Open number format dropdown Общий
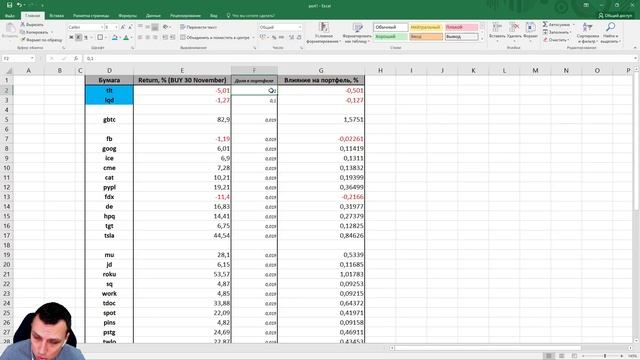Viewport: 640px width, 360px height. coord(300,27)
